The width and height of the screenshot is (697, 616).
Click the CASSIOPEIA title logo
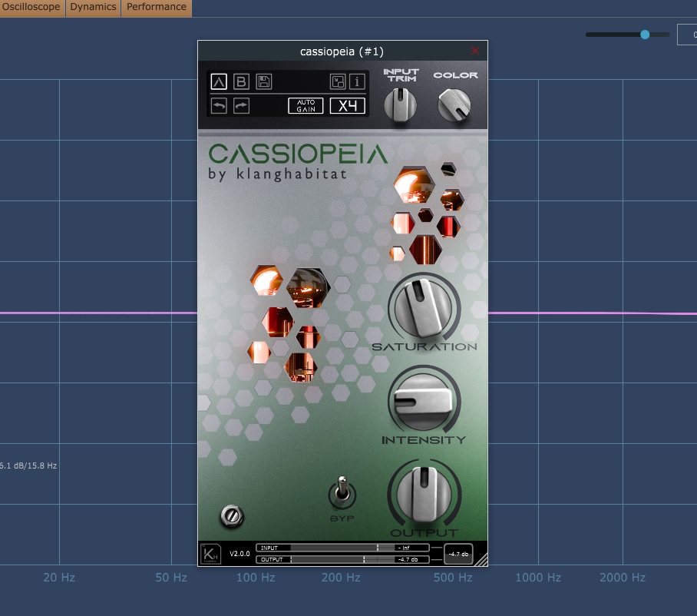[298, 154]
